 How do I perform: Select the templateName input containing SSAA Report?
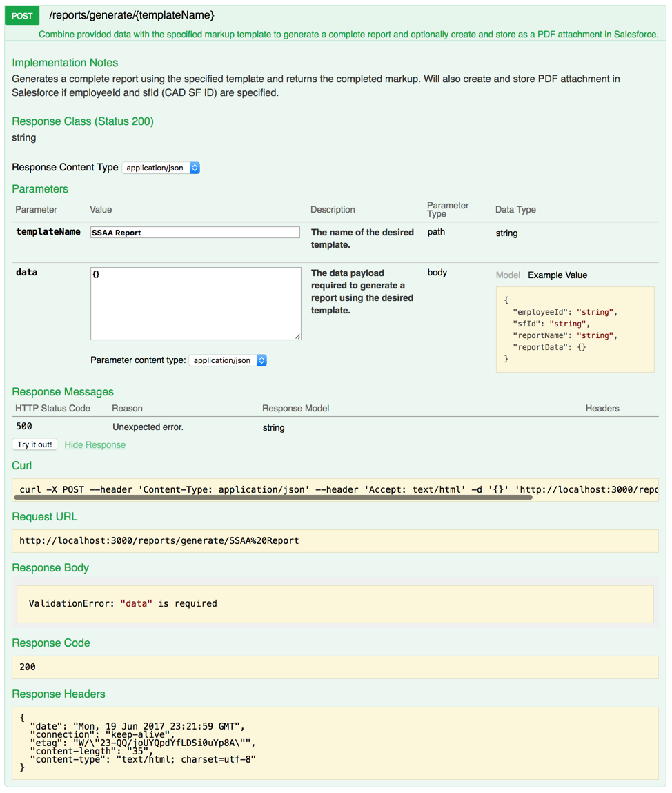tap(194, 232)
